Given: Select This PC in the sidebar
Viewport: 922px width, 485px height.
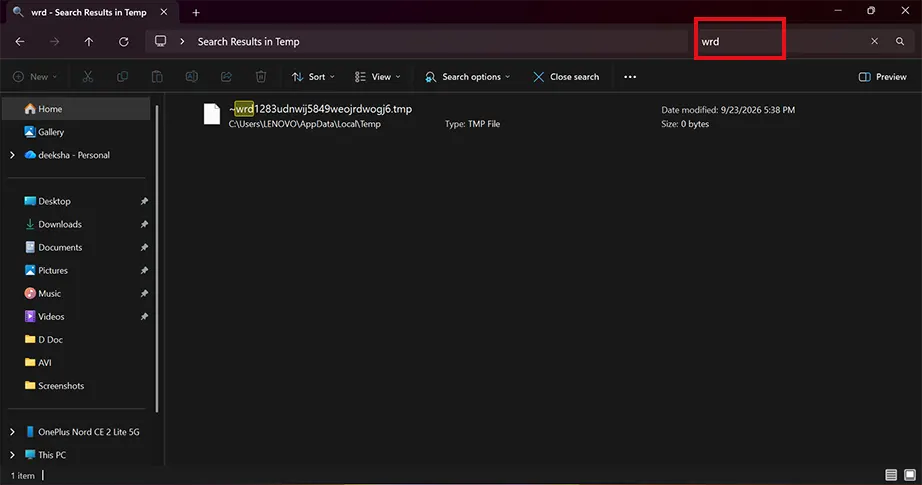Looking at the screenshot, I should coord(45,455).
